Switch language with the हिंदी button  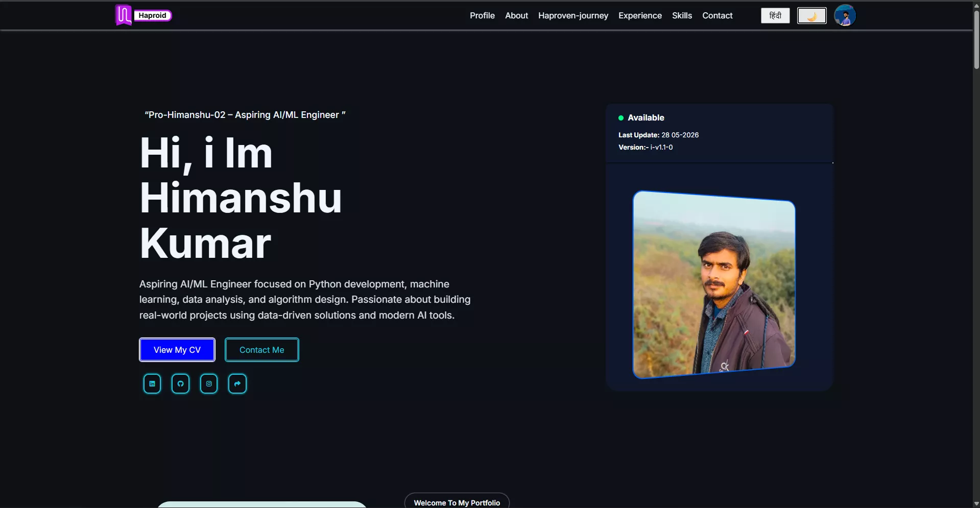point(775,16)
